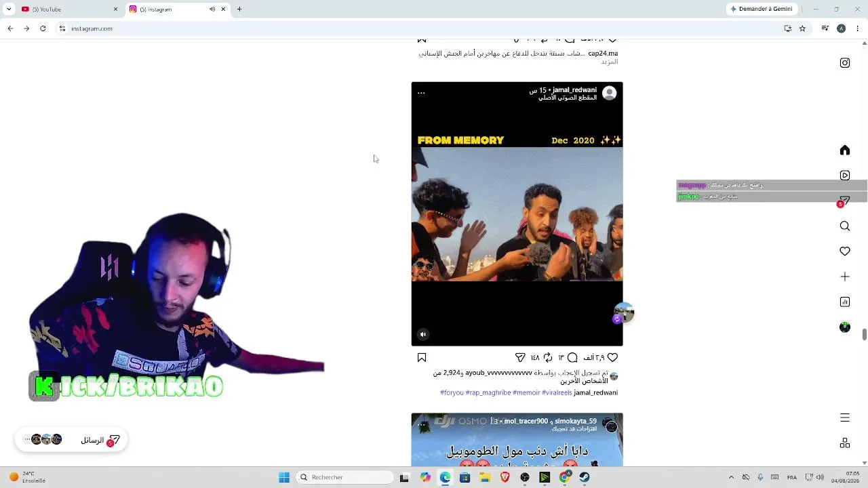Open OBS Studio from the taskbar

(x=525, y=477)
